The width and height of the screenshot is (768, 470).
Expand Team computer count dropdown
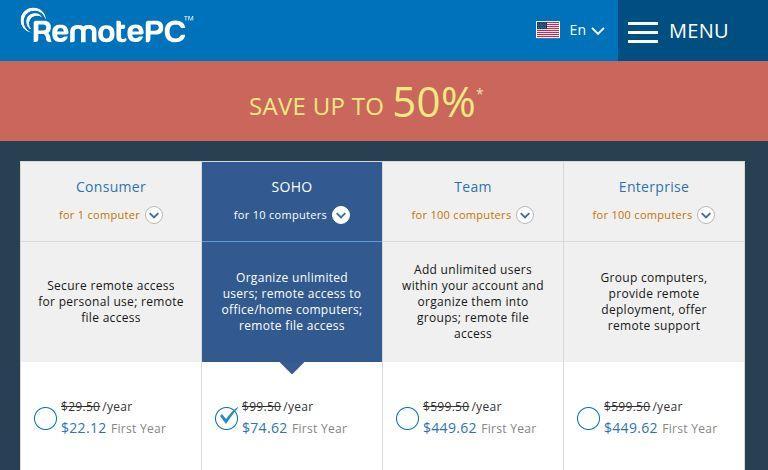525,215
